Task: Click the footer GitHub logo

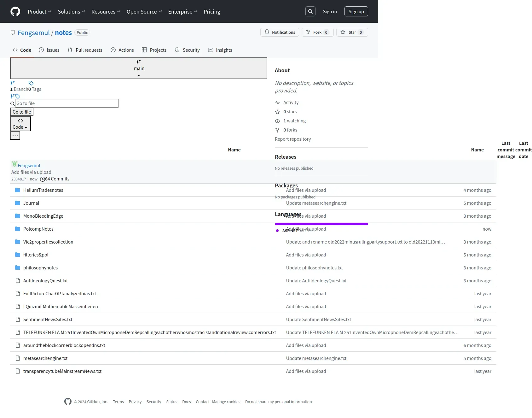Action: [x=68, y=401]
